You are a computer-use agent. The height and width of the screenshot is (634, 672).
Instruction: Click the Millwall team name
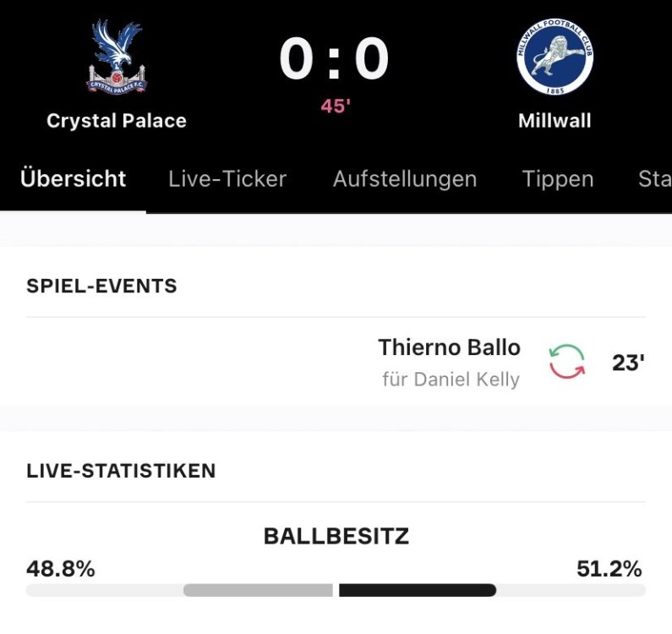(555, 121)
